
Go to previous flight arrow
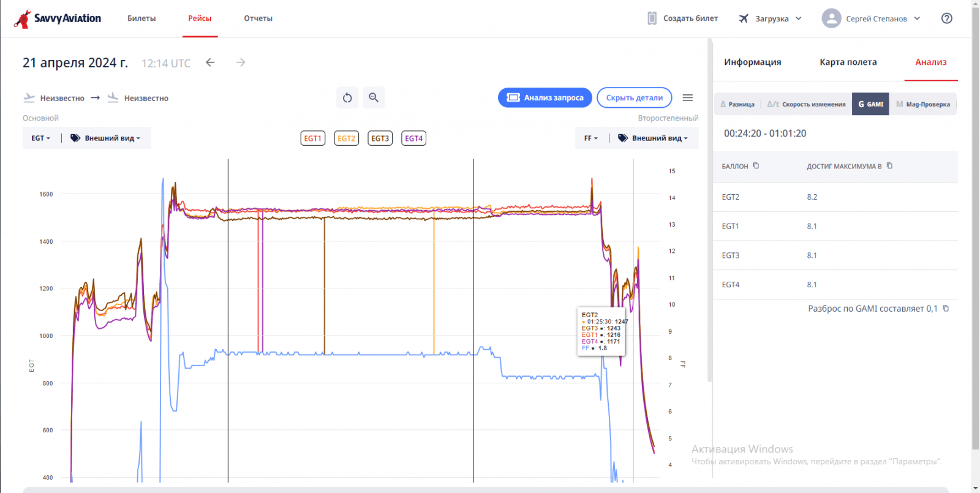point(210,62)
